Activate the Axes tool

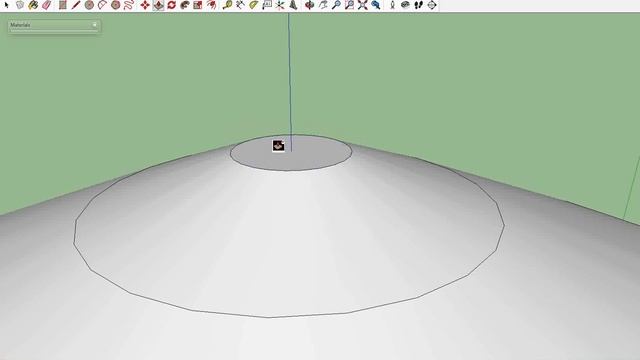[x=280, y=5]
